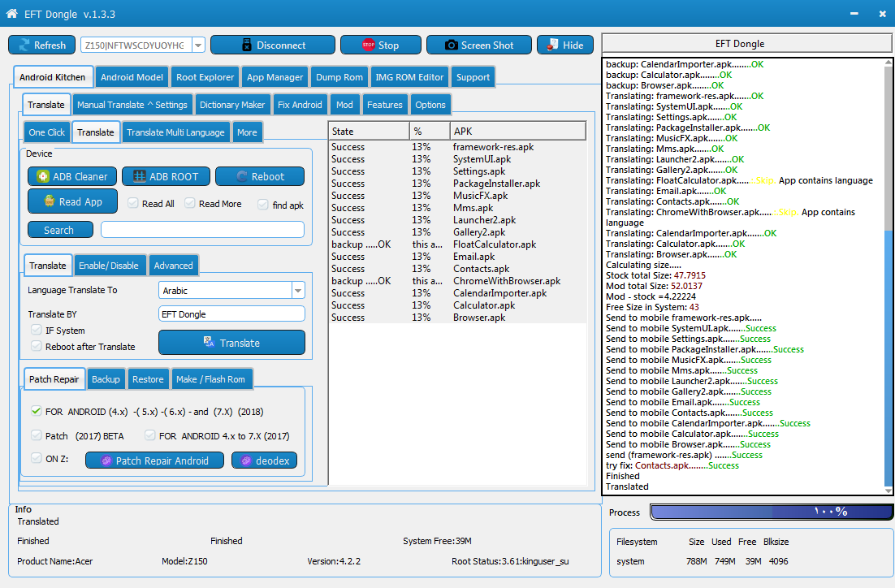Click the home icon in title bar

tap(11, 14)
